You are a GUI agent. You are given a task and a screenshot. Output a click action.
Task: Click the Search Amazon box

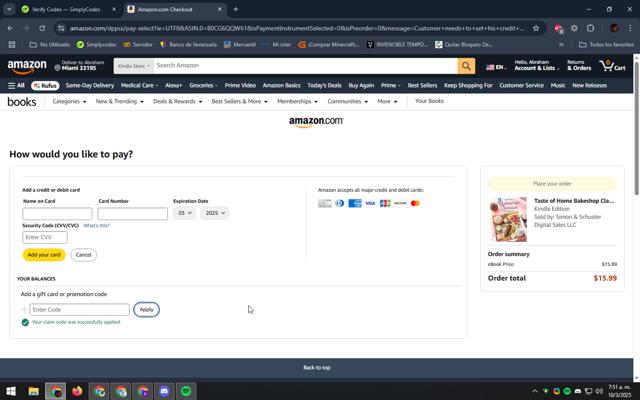[305, 66]
